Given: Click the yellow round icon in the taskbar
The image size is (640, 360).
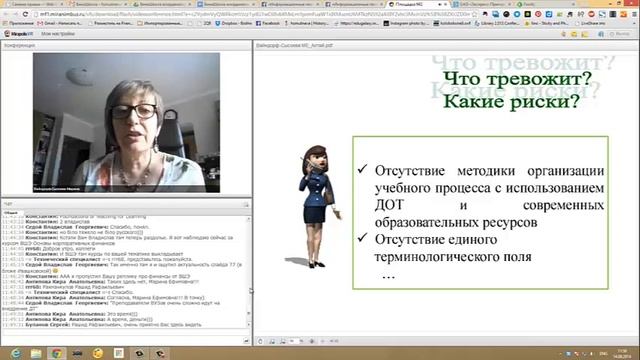Looking at the screenshot, I should click(98, 353).
